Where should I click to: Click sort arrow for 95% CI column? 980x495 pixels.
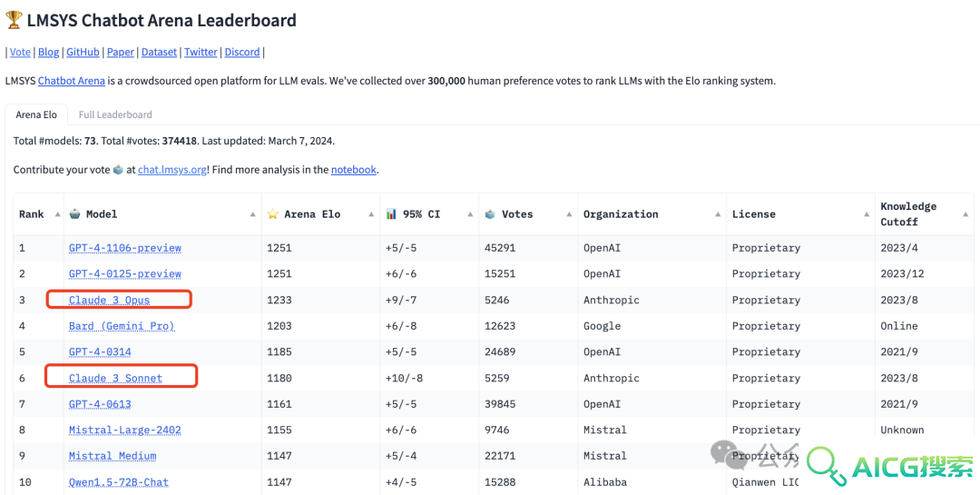470,214
